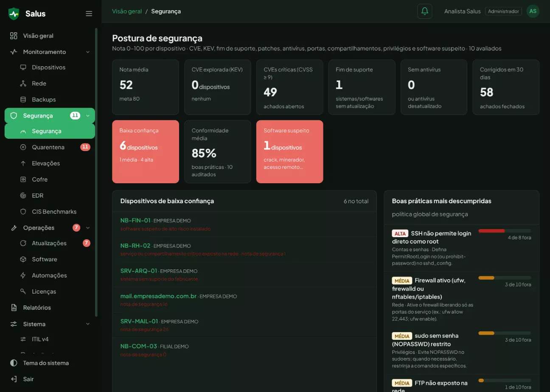Screen dimensions: 550x392
Task: Click the Software package icon
Action: pyautogui.click(x=23, y=259)
